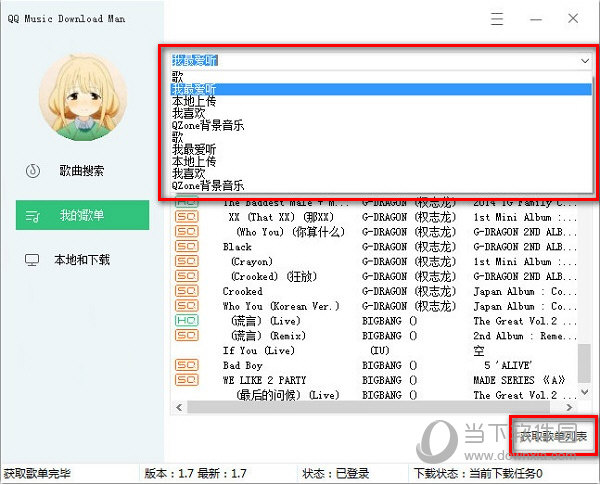Select song WE LIKE 2 PARTY
The width and height of the screenshot is (601, 485).
click(x=264, y=380)
